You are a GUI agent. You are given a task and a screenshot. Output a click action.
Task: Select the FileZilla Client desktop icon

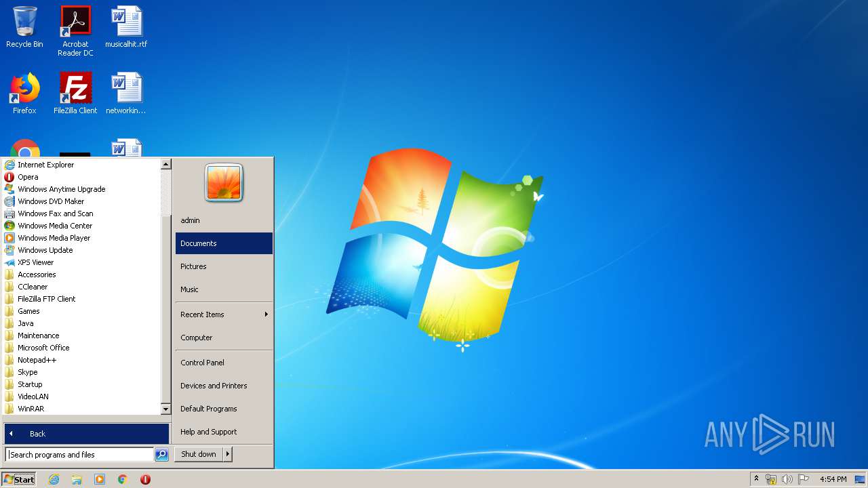click(x=75, y=94)
